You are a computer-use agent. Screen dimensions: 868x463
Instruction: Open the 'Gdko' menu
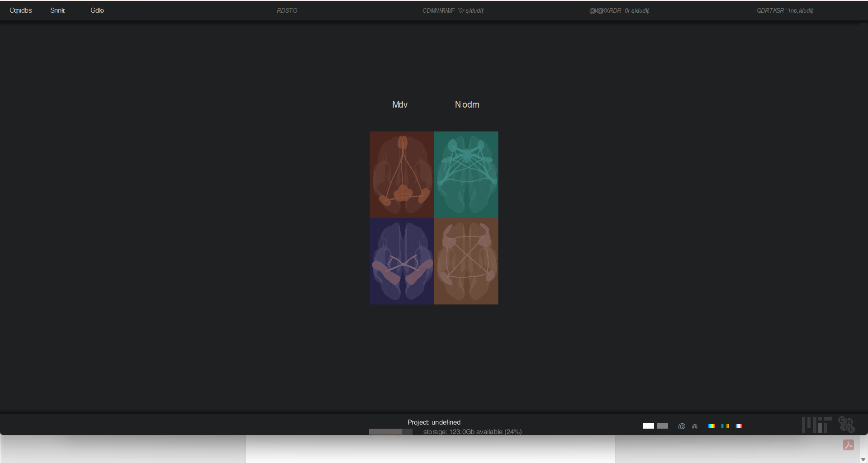[x=97, y=10]
